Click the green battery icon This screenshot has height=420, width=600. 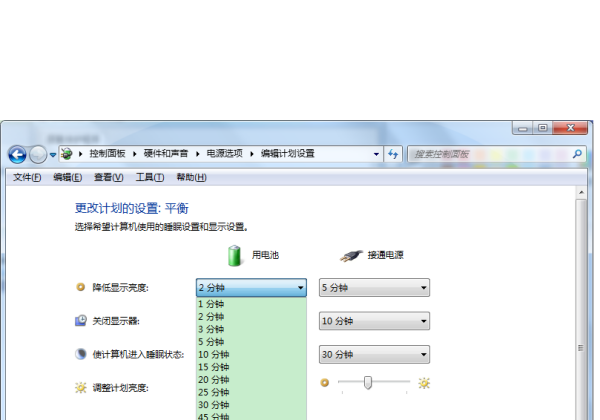[x=234, y=256]
